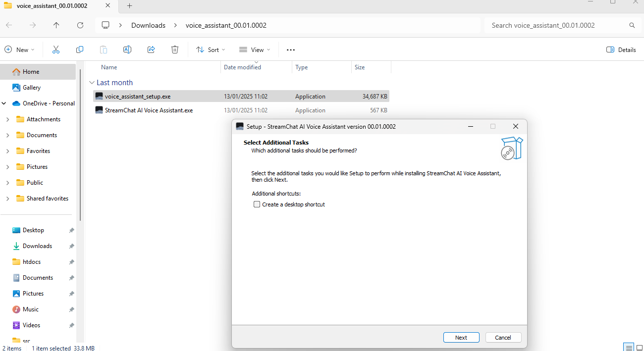
Task: Expand the Public folder node
Action: tap(7, 183)
